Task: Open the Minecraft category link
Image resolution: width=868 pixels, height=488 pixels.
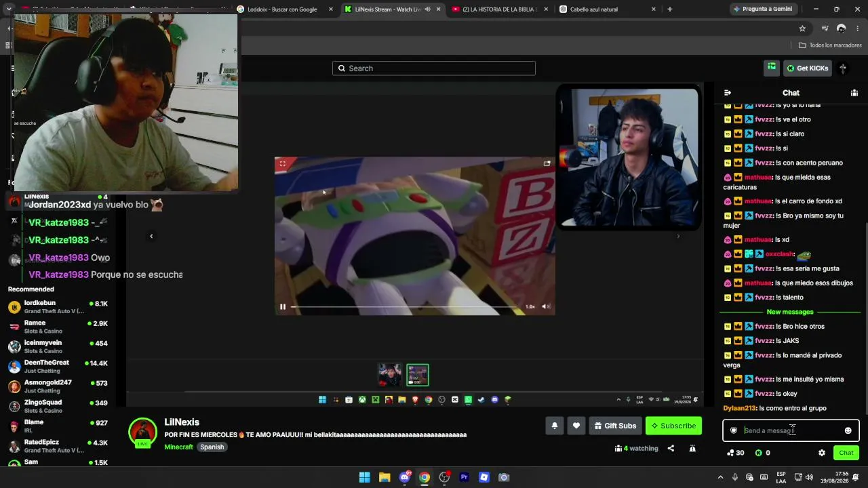Action: pos(178,447)
